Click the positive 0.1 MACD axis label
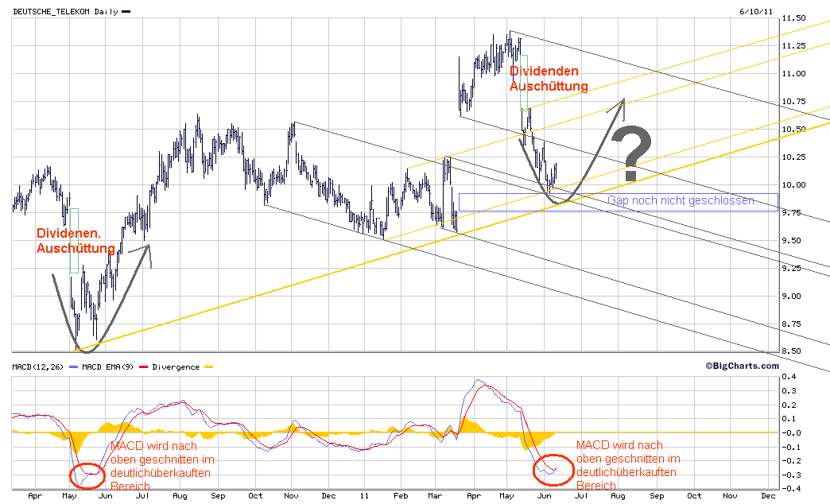The height and width of the screenshot is (504, 830). pos(788,419)
